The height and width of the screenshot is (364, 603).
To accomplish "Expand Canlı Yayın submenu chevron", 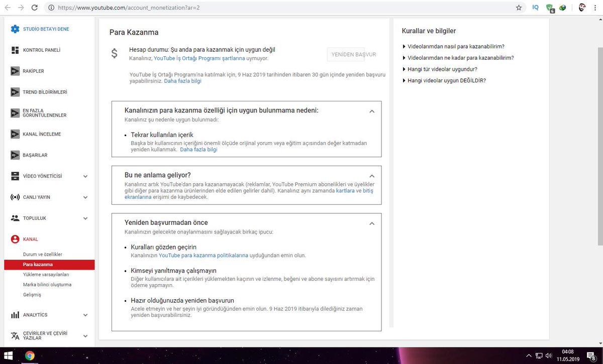I will coord(85,197).
